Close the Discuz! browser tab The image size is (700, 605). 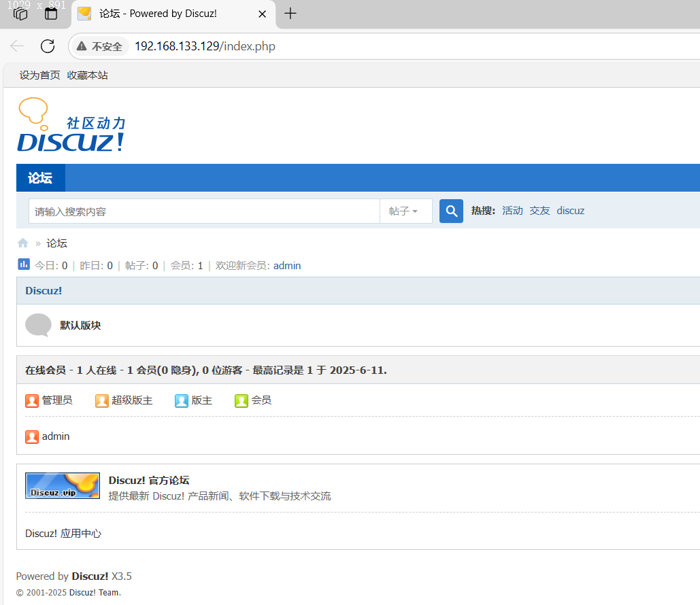click(263, 14)
